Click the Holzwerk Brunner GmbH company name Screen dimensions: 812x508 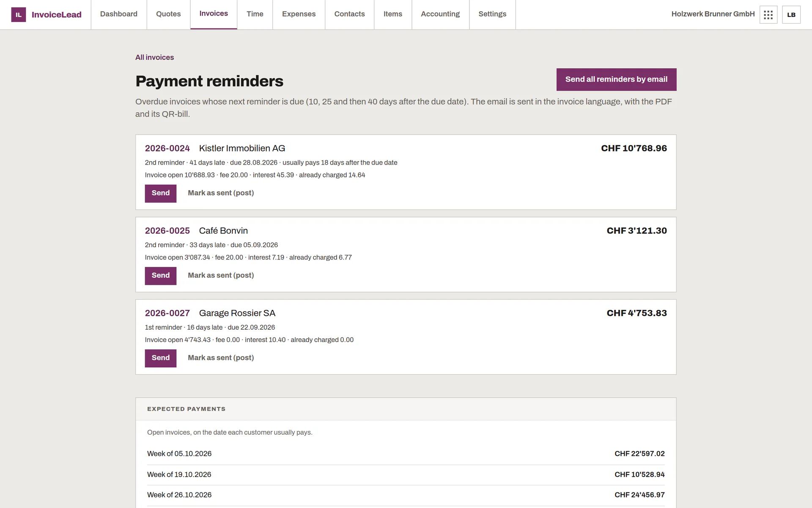click(x=713, y=14)
